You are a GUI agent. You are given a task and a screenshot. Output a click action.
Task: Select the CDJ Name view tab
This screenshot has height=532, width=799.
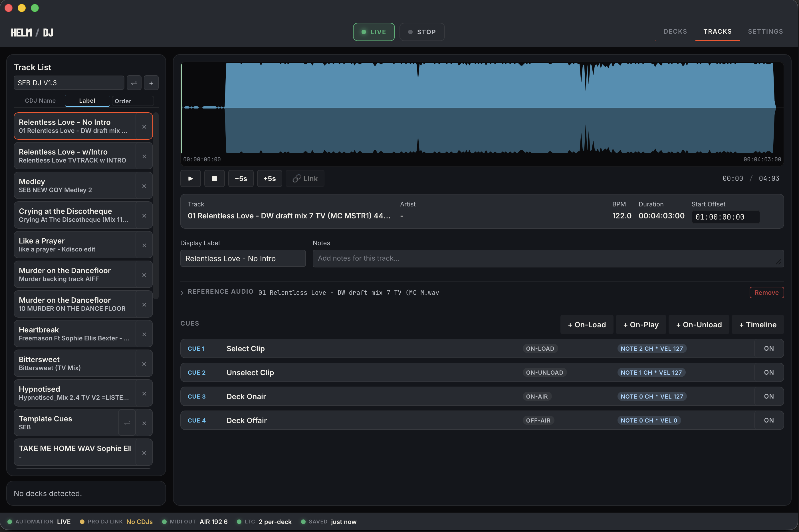40,101
